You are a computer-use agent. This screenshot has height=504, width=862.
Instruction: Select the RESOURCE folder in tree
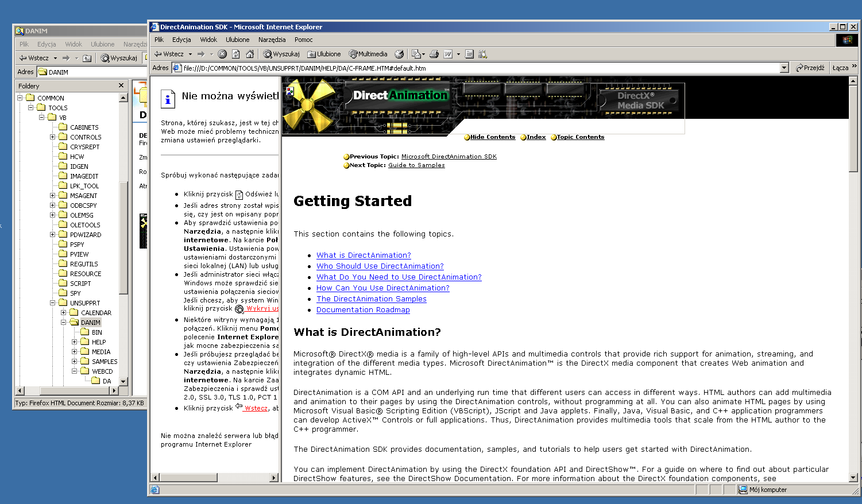click(x=86, y=274)
